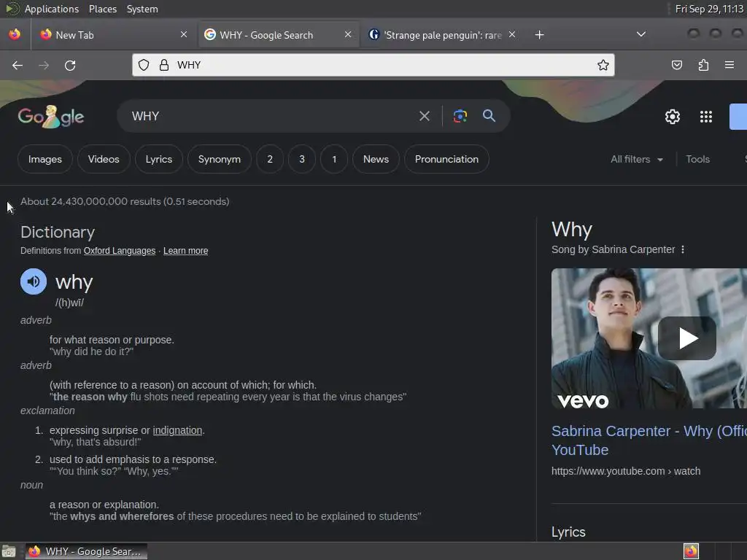Filter results by News
Image resolution: width=747 pixels, height=560 pixels.
pyautogui.click(x=376, y=159)
